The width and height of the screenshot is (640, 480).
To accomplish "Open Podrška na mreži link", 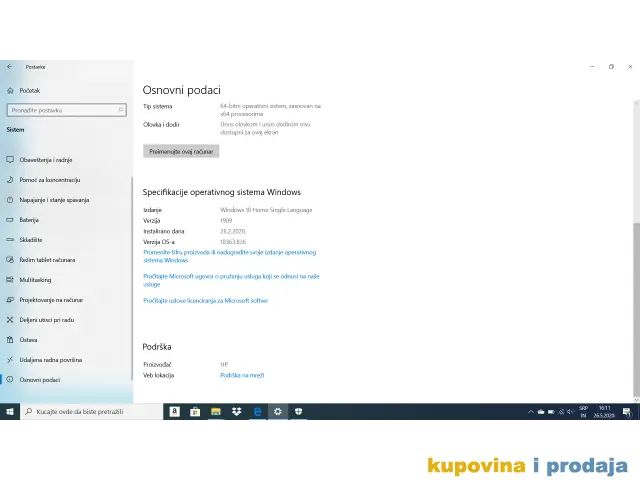I will pos(242,376).
